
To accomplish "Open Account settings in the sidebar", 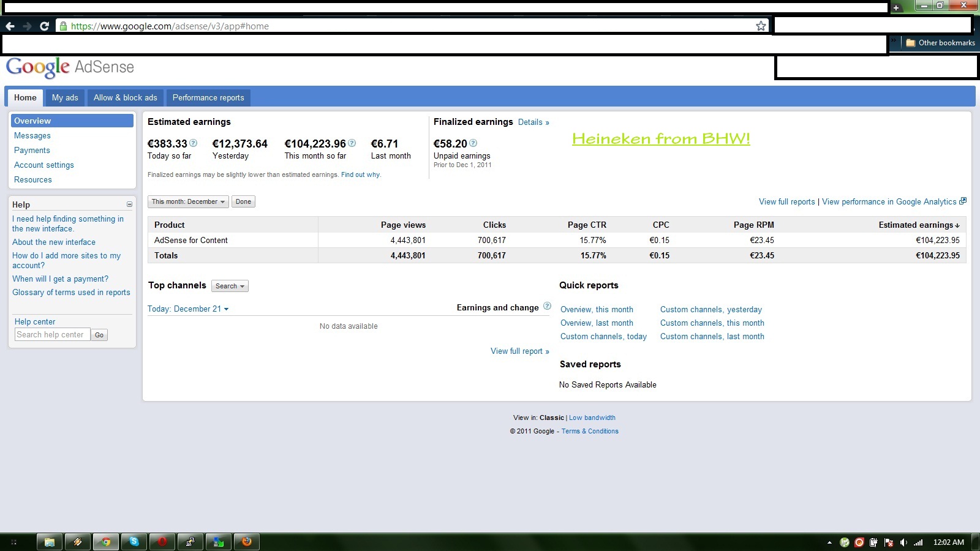I will click(44, 165).
